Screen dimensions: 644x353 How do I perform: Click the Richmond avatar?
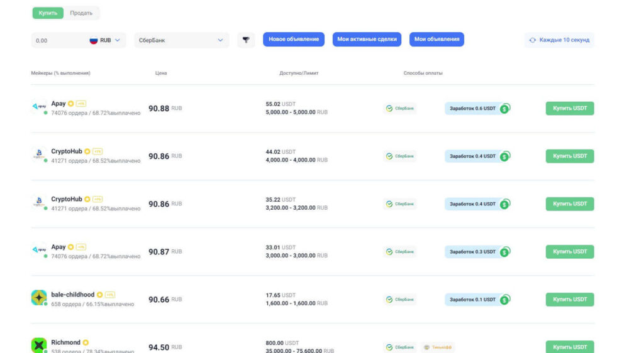(x=39, y=345)
